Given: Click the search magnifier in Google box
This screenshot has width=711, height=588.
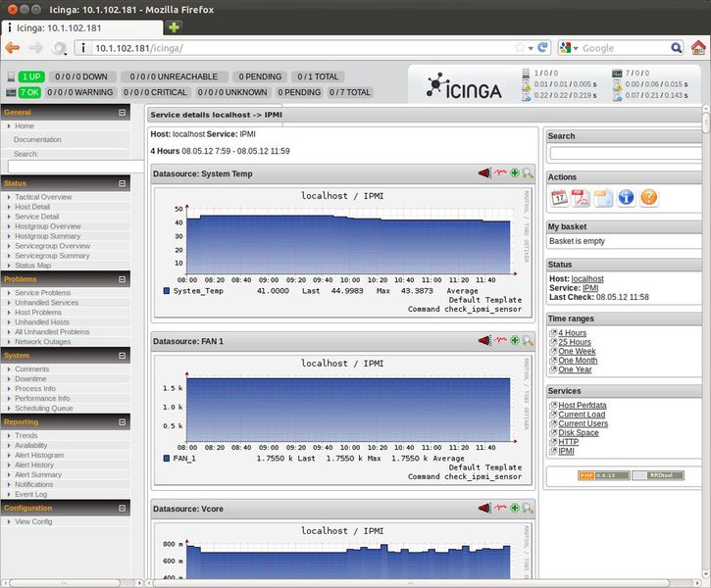Looking at the screenshot, I should (x=676, y=48).
